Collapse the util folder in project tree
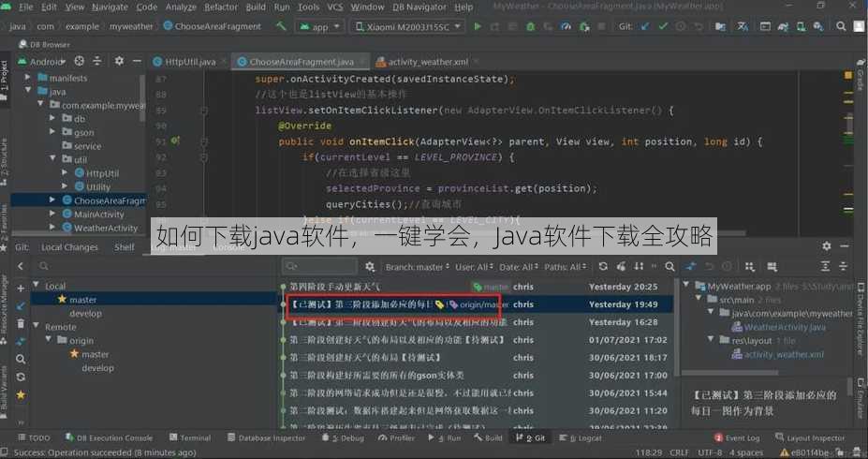The height and width of the screenshot is (459, 868). coord(52,159)
